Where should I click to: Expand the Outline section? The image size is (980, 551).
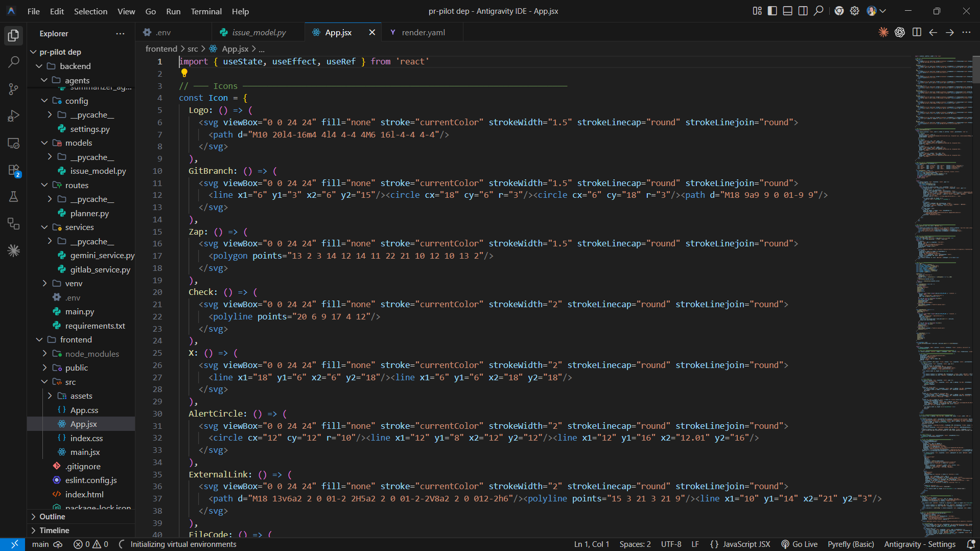tap(52, 517)
